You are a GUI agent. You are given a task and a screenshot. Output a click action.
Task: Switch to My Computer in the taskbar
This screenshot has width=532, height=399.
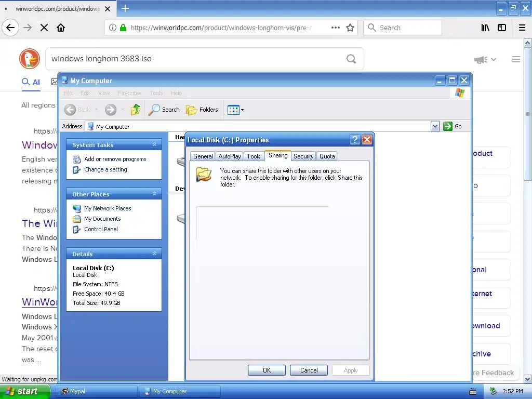tap(180, 391)
